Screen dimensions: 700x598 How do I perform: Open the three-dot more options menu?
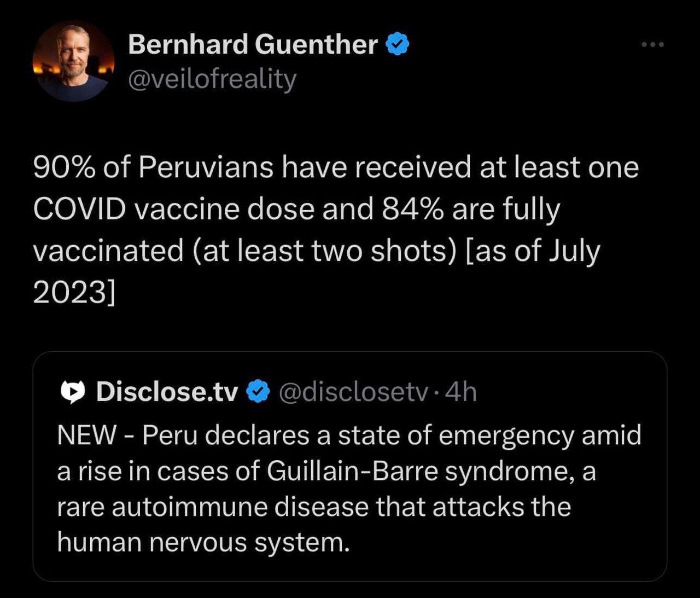(654, 45)
